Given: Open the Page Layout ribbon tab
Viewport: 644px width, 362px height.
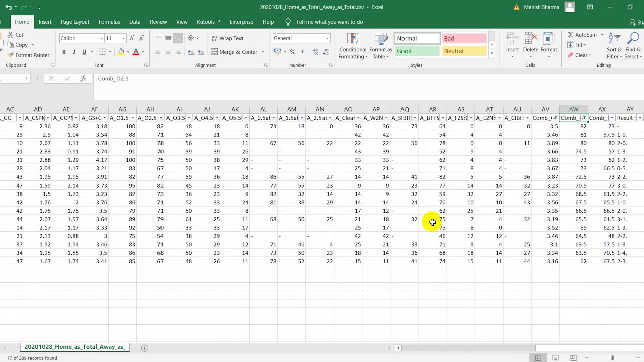Looking at the screenshot, I should [x=75, y=22].
